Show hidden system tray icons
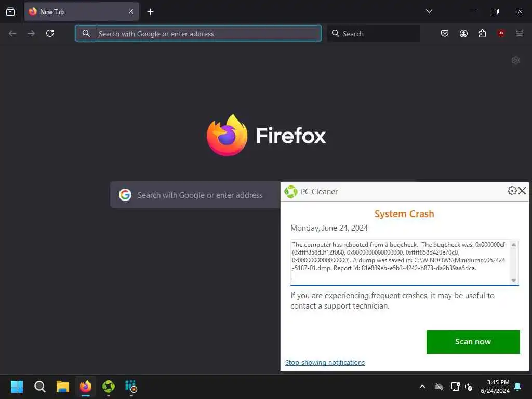Screen dimensions: 532x399 422,387
